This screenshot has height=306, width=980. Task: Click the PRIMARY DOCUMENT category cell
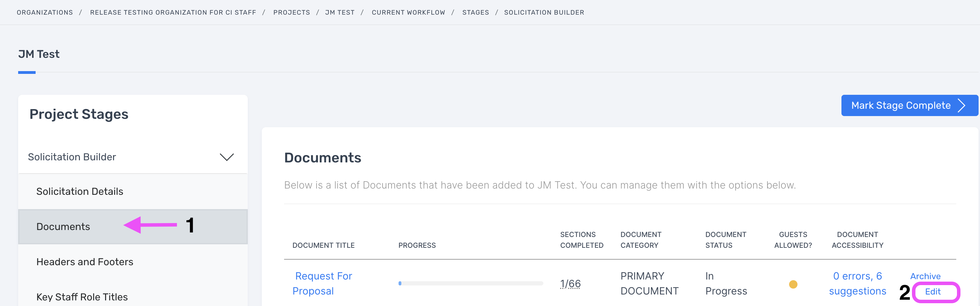click(649, 284)
